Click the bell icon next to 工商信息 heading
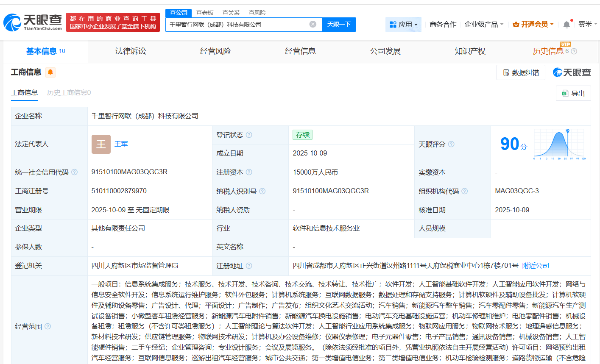This screenshot has width=600, height=364. click(x=50, y=72)
